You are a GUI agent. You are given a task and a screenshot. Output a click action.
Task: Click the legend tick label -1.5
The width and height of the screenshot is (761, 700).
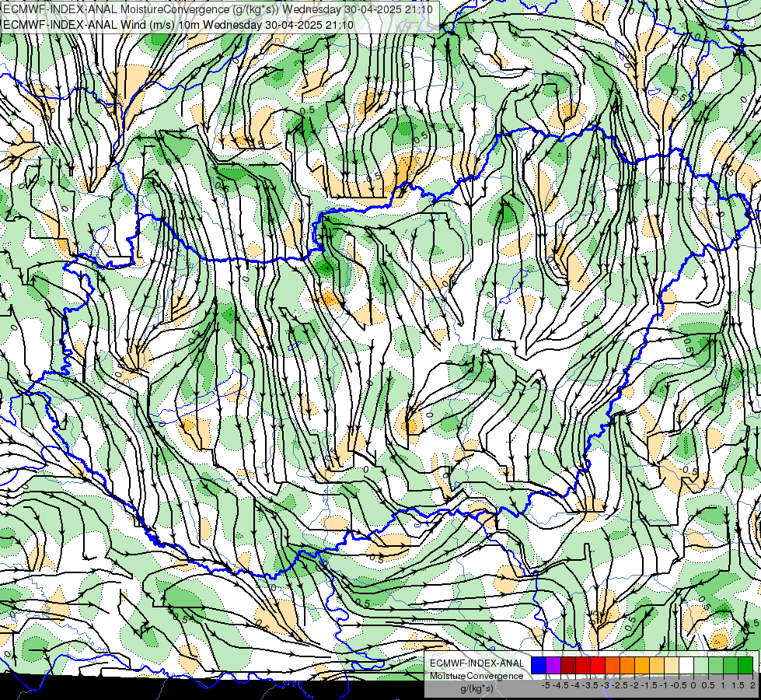[x=649, y=685]
